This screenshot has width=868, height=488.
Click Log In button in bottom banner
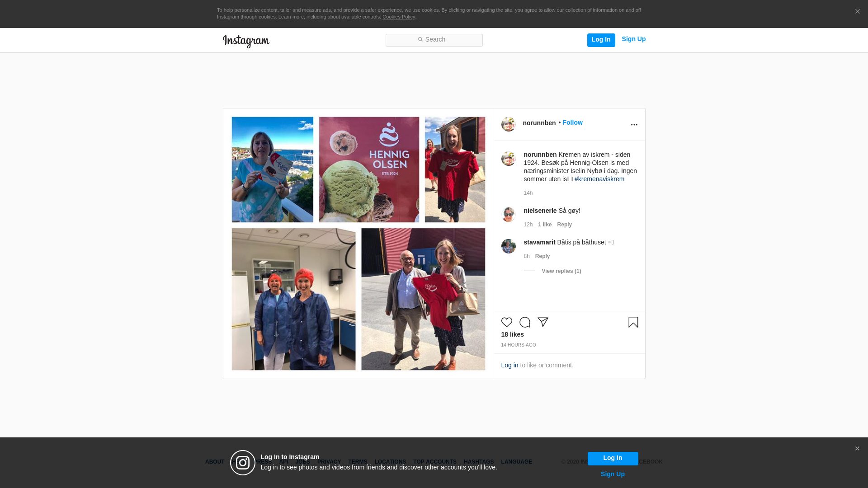(x=613, y=458)
